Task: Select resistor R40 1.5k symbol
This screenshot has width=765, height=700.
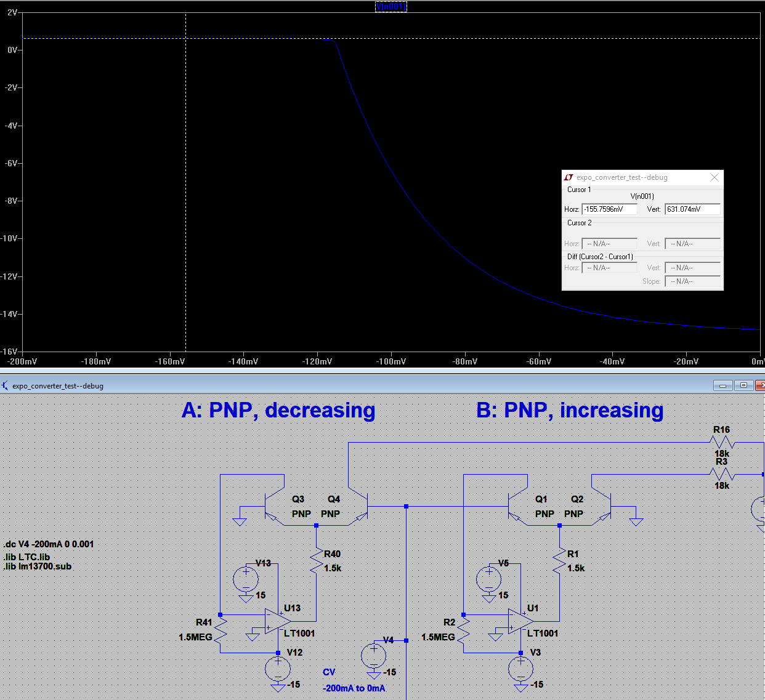Action: 317,560
